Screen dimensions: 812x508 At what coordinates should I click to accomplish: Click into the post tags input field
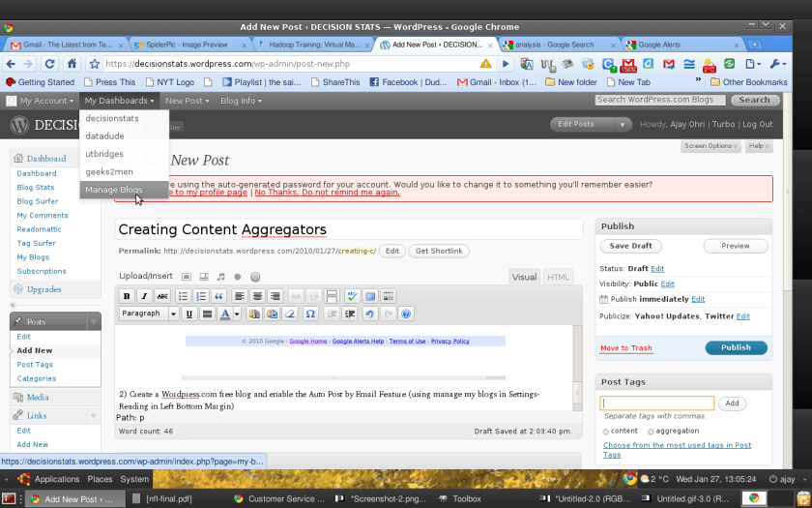(656, 403)
